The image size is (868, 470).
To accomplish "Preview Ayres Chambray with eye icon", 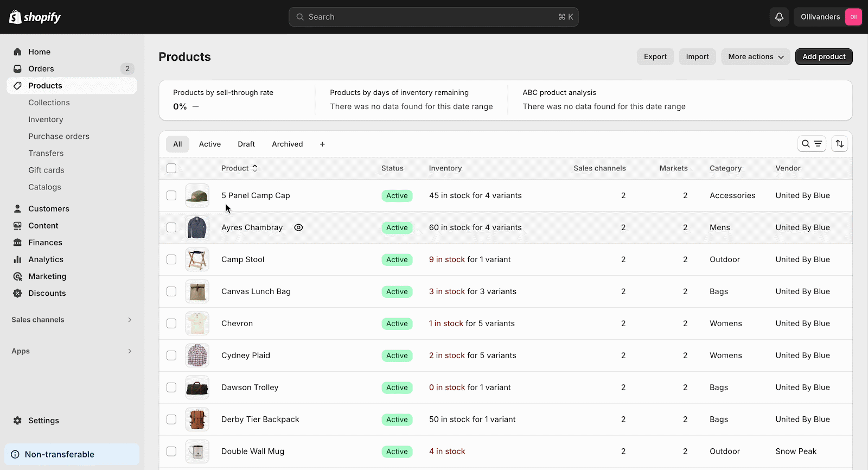I will (298, 227).
